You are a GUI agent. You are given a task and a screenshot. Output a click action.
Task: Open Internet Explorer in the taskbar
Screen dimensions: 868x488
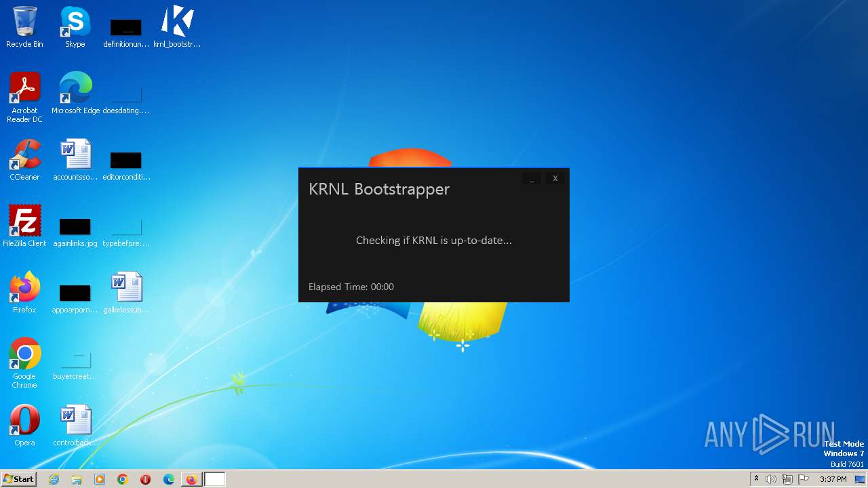(x=54, y=479)
